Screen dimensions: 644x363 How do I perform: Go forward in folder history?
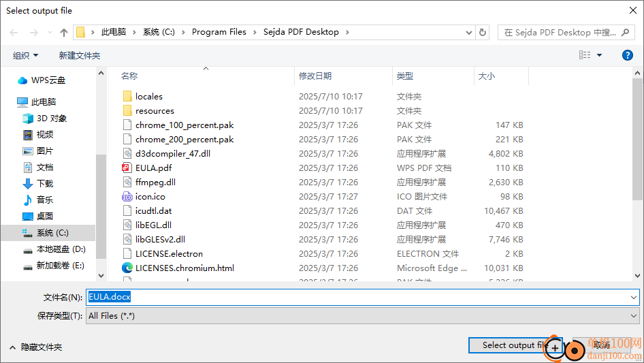pyautogui.click(x=33, y=33)
